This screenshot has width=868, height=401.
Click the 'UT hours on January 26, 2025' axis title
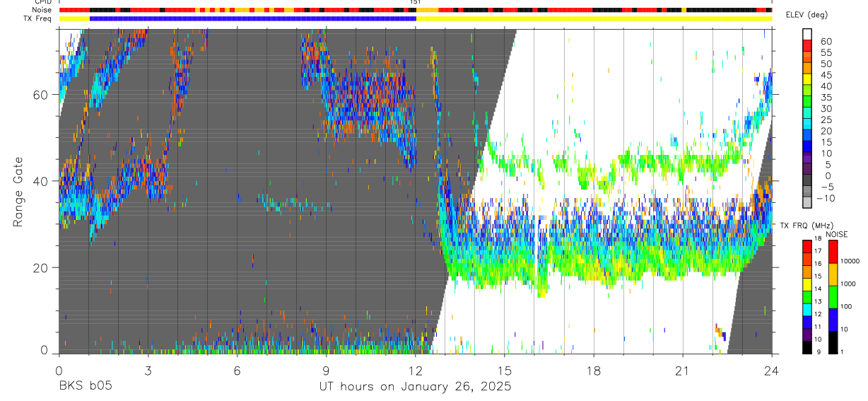pyautogui.click(x=415, y=387)
